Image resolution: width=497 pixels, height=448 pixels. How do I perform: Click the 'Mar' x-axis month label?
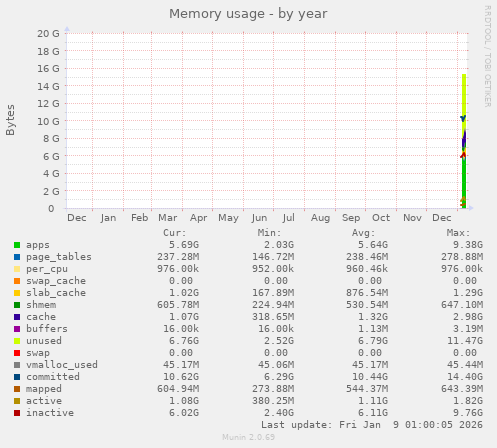[167, 218]
